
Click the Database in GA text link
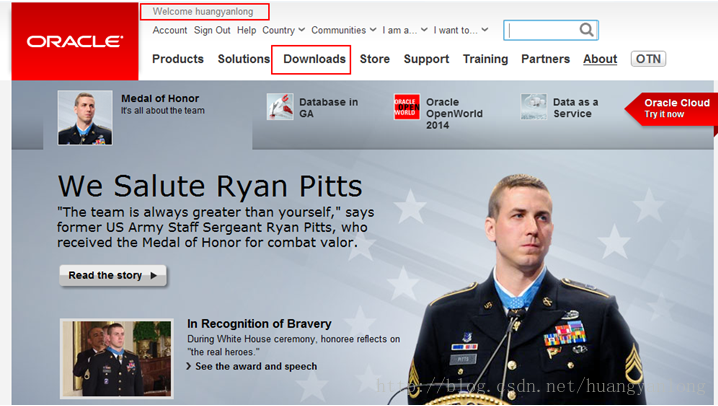pos(328,108)
